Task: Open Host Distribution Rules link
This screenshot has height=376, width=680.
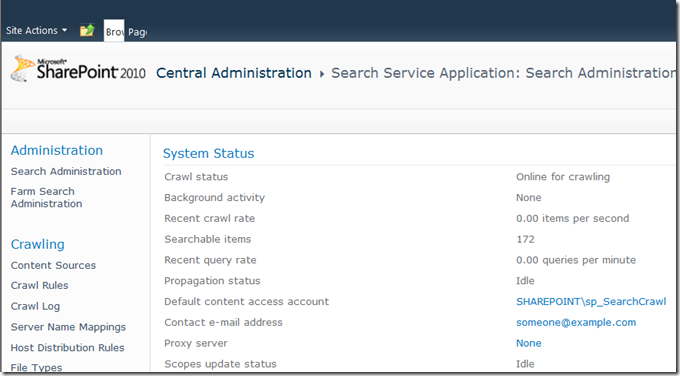Action: 67,348
